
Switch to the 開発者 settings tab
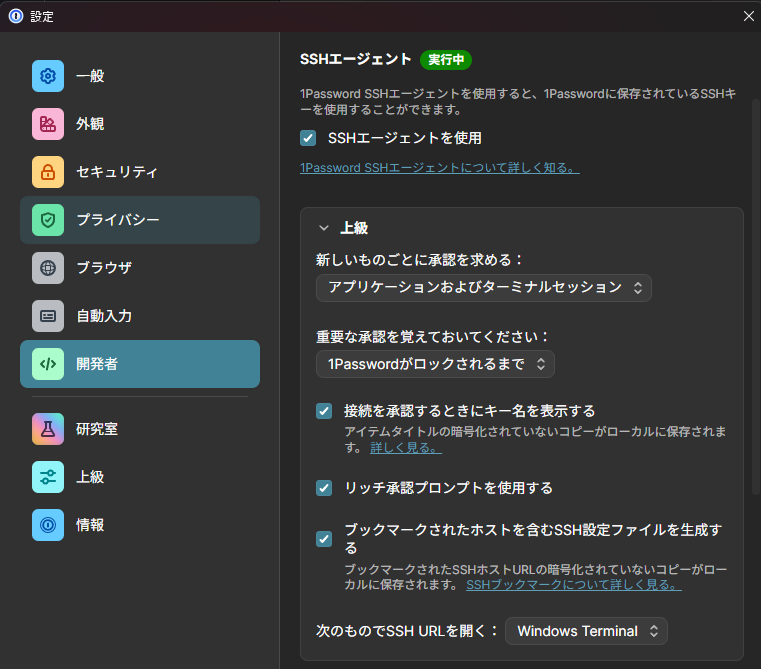coord(140,364)
